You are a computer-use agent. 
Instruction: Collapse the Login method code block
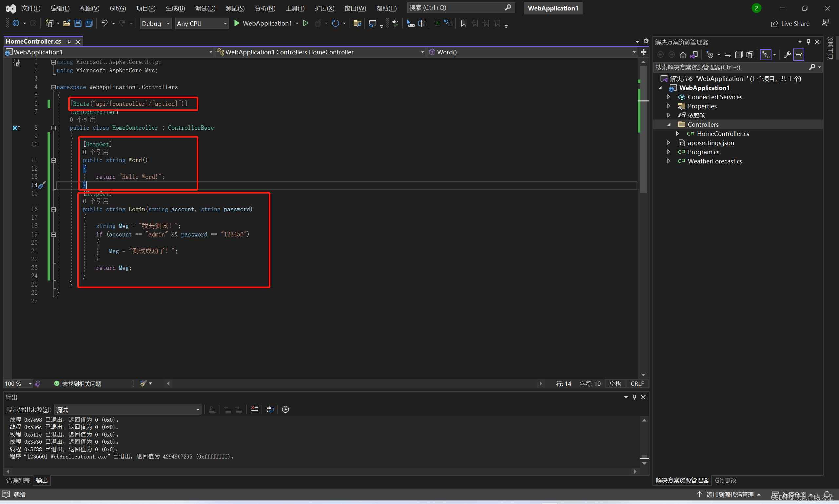point(53,210)
